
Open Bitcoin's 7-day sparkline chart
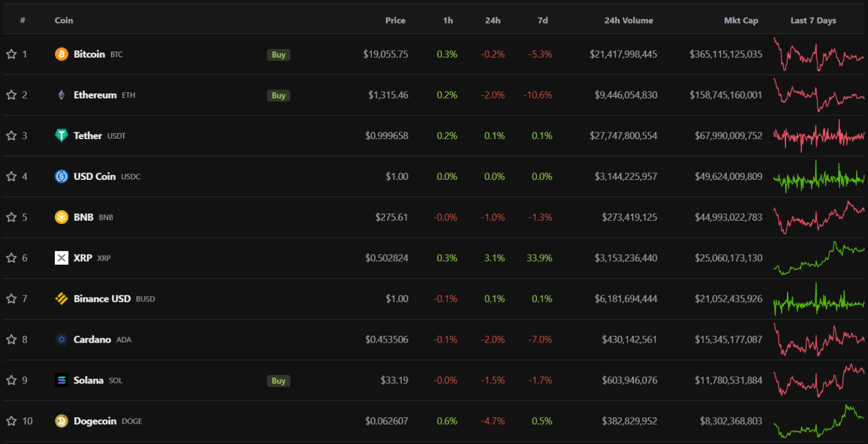[x=819, y=54]
